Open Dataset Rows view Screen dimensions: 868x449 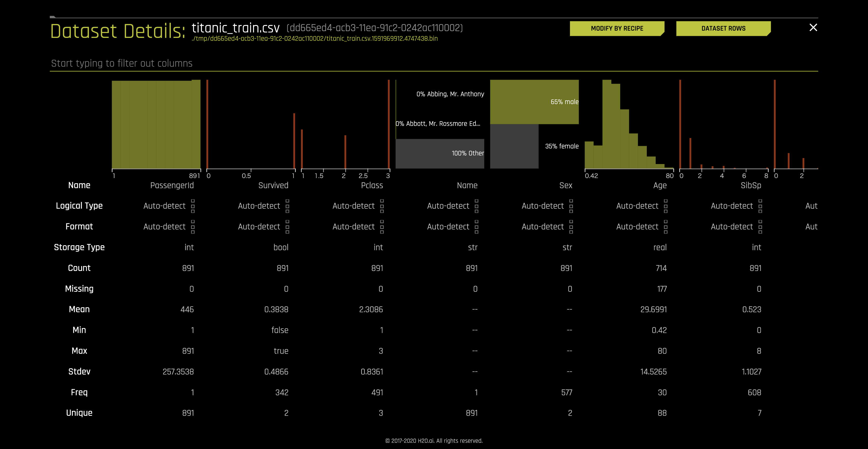(x=723, y=28)
